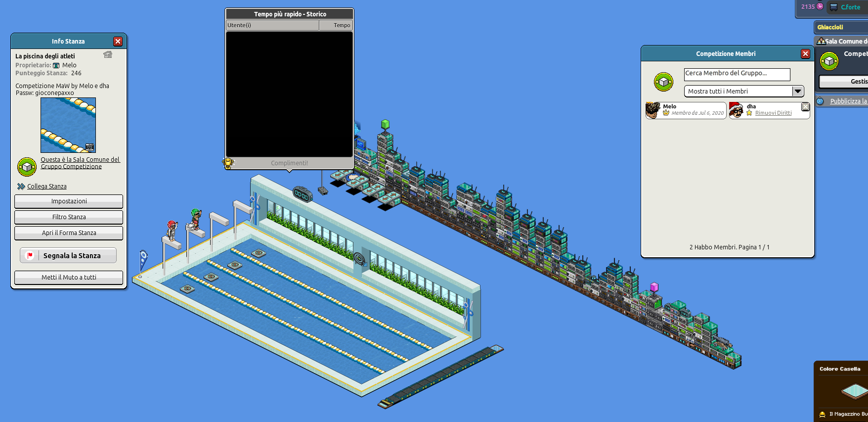Click the Gestisci button in side panel
The height and width of the screenshot is (422, 868).
(843, 82)
